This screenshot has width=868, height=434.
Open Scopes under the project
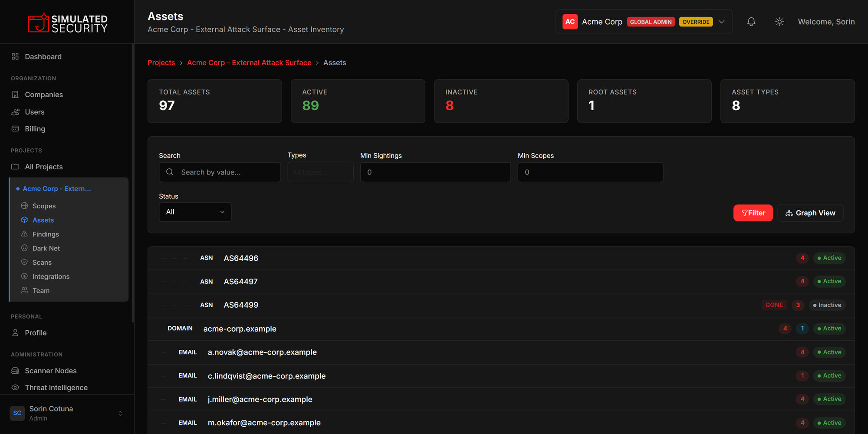click(44, 206)
